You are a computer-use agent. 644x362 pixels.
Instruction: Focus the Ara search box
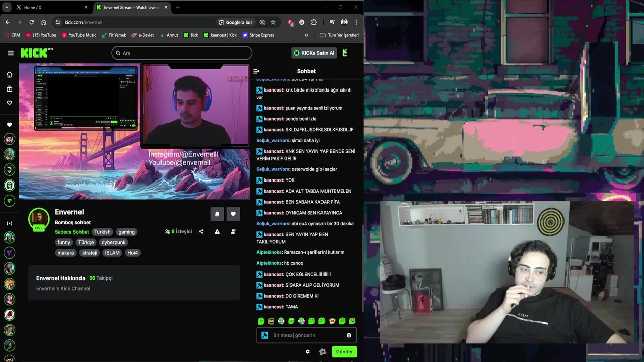[x=182, y=53]
